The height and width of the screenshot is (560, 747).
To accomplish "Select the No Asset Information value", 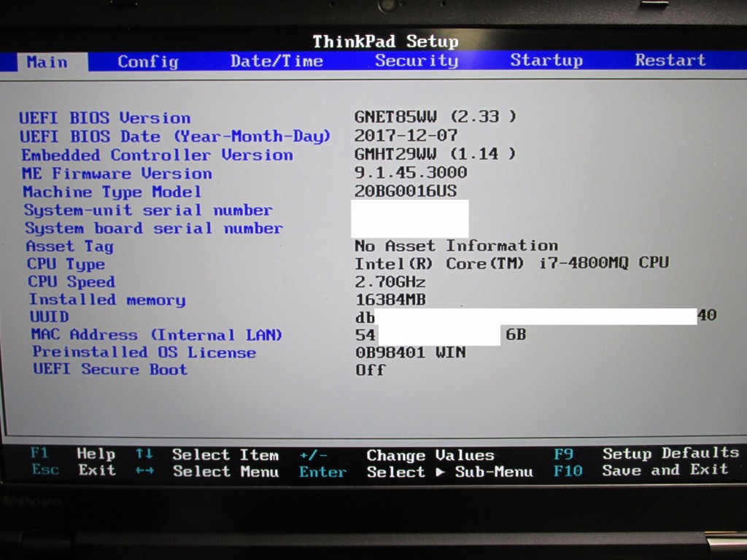I will pos(457,246).
